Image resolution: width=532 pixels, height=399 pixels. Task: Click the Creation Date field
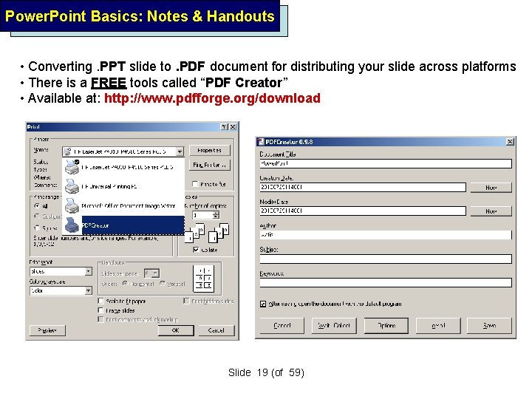[x=363, y=187]
